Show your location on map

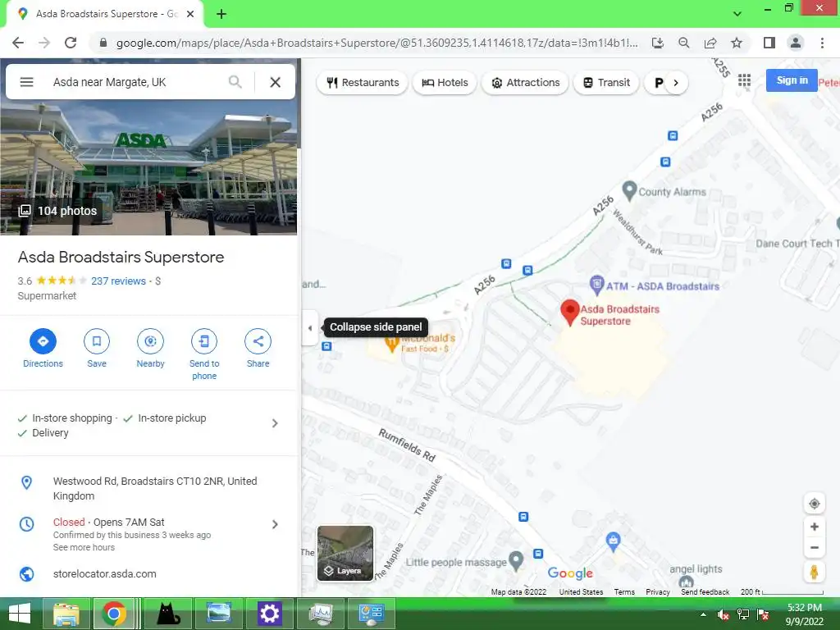[814, 504]
